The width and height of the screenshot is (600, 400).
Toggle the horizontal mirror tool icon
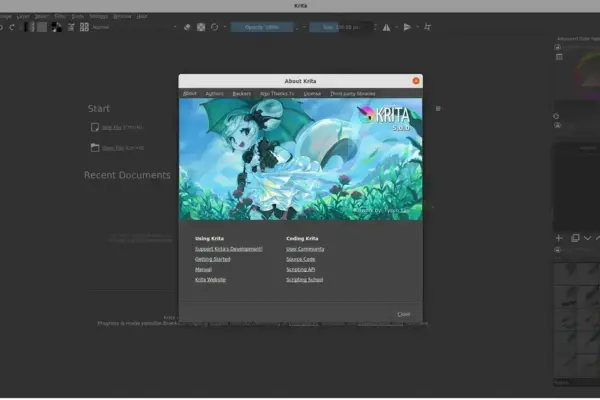point(386,27)
